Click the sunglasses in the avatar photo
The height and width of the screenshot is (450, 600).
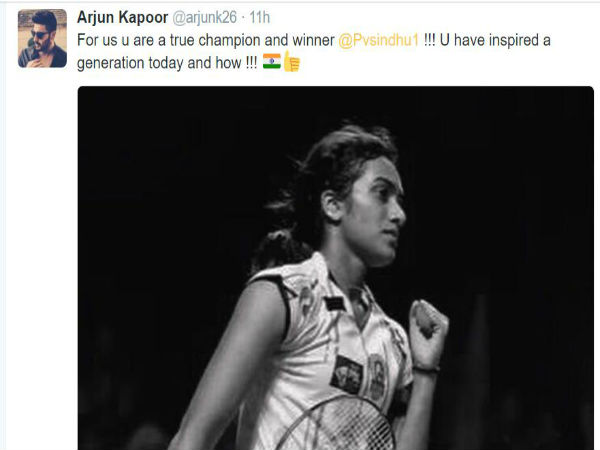(38, 35)
